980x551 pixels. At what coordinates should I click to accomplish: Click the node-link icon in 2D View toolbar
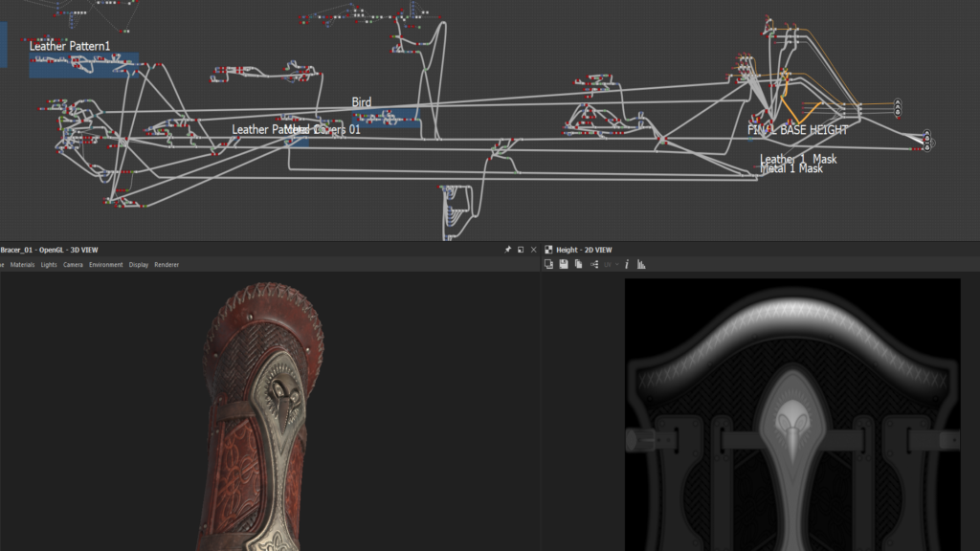pyautogui.click(x=594, y=264)
